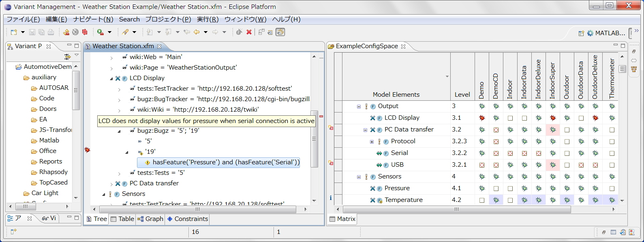This screenshot has width=644, height=242.
Task: Toggle the Pressure checkbox under DemoCD column
Action: tap(496, 189)
